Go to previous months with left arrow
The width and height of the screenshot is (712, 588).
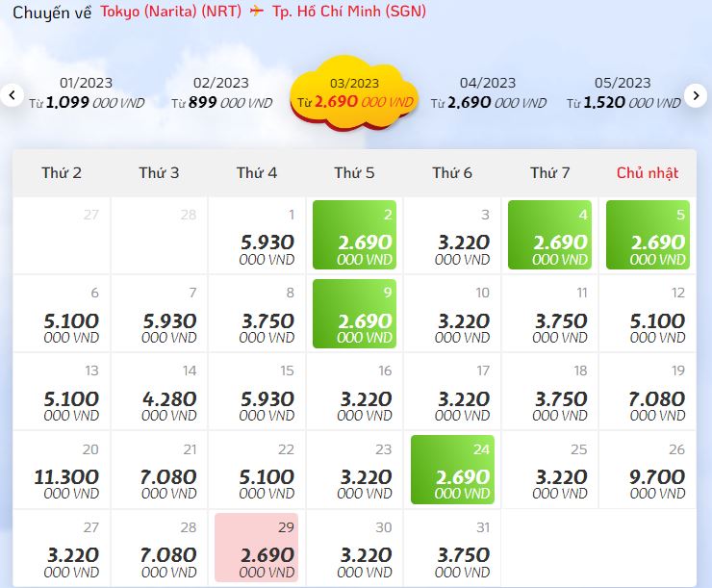tap(12, 95)
